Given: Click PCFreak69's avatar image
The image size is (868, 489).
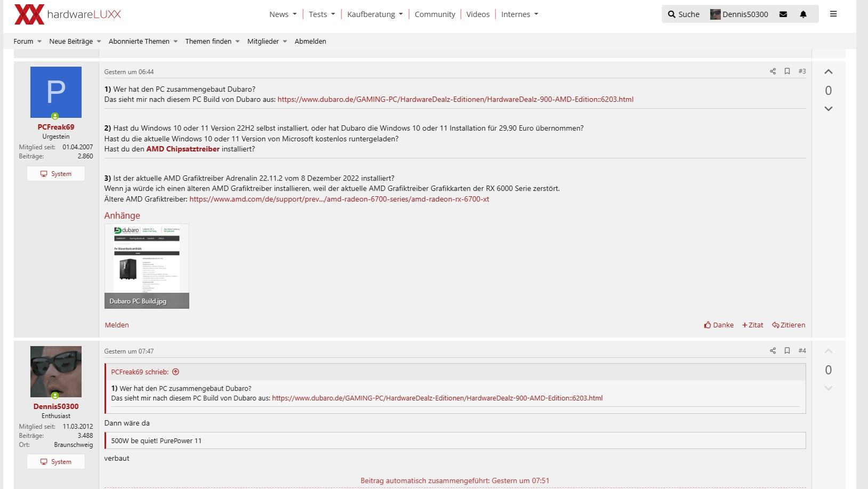Looking at the screenshot, I should click(x=56, y=92).
